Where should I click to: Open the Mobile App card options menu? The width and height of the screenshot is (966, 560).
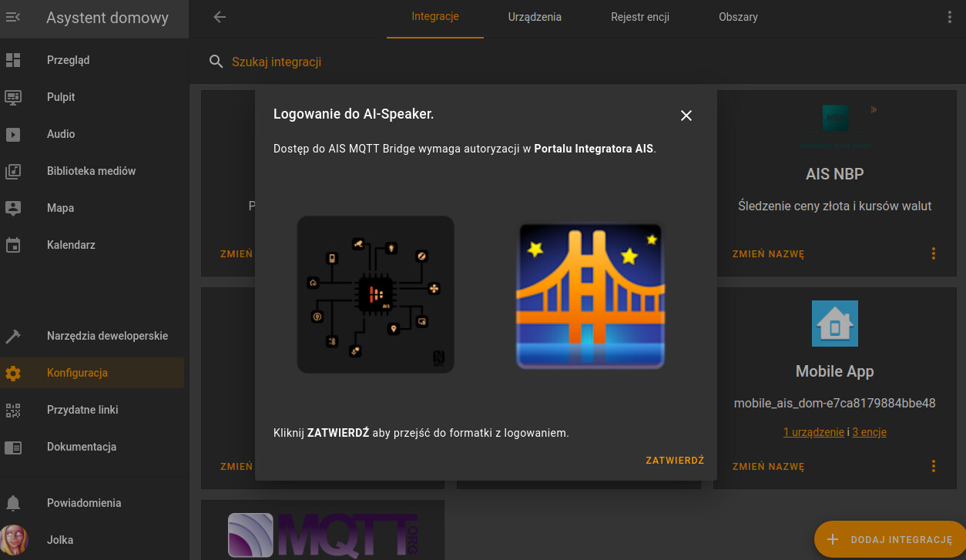[934, 466]
